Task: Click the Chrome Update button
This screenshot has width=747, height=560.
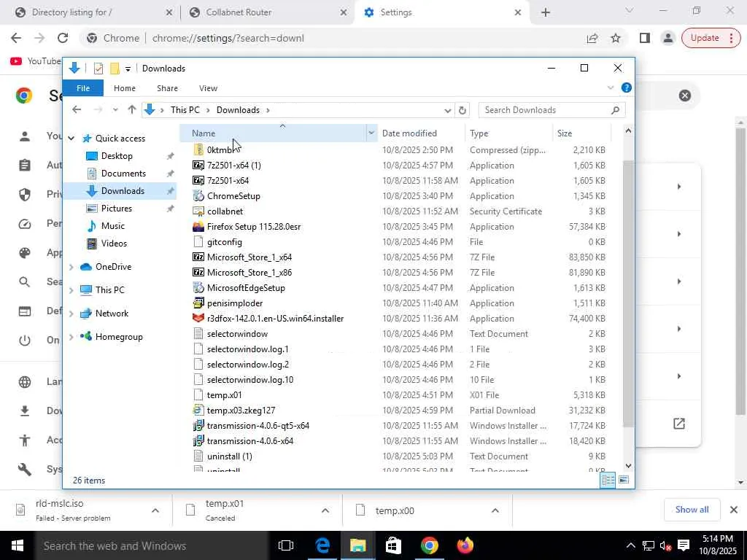Action: [x=711, y=38]
